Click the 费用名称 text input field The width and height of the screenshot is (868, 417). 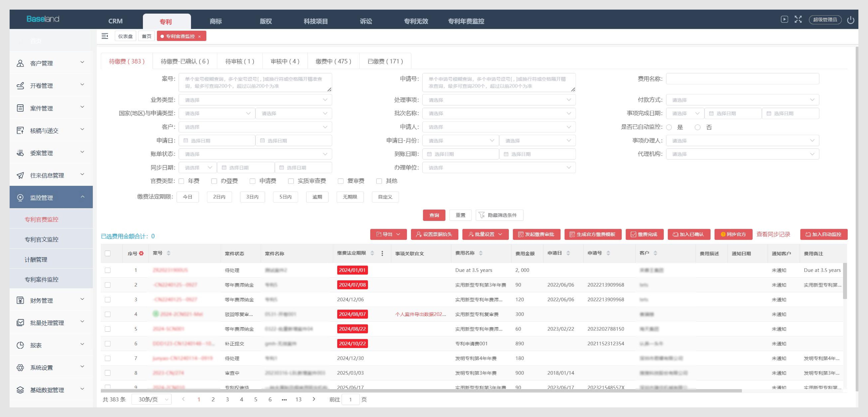click(742, 79)
